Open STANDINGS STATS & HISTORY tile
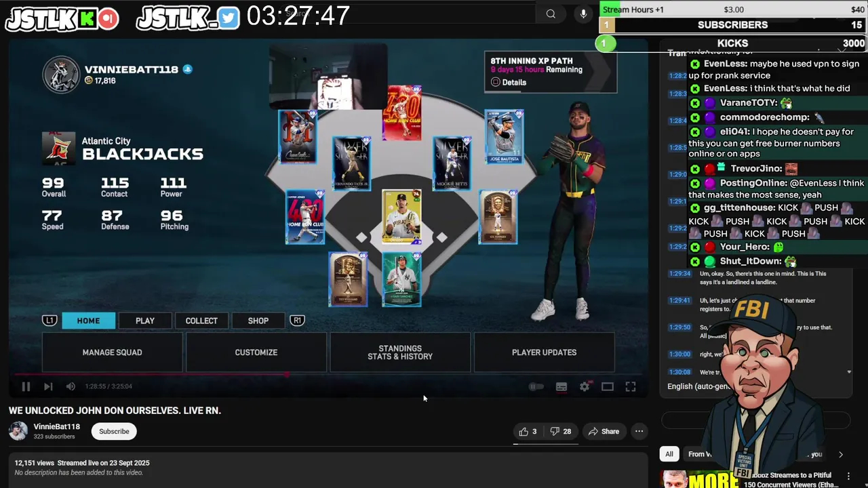Viewport: 868px width, 488px height. tap(400, 352)
